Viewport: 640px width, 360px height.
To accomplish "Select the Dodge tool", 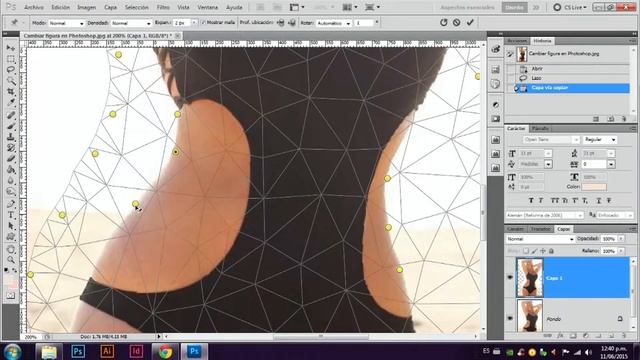I will tap(11, 192).
